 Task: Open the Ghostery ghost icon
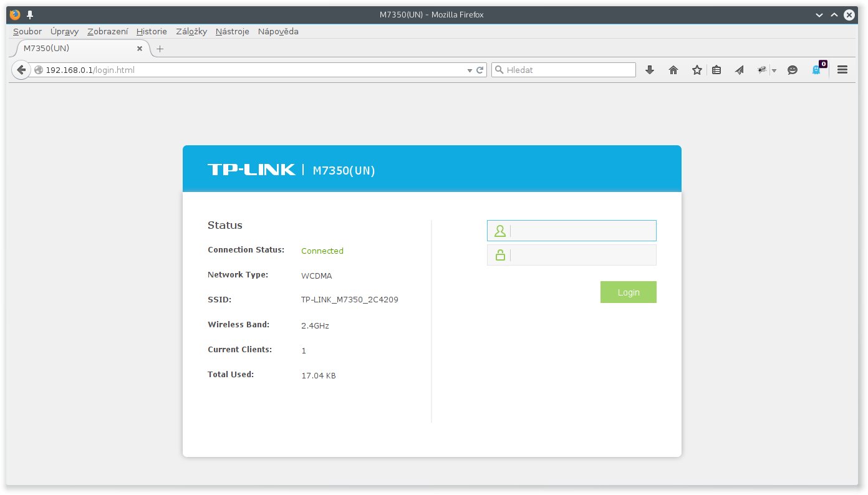point(817,70)
